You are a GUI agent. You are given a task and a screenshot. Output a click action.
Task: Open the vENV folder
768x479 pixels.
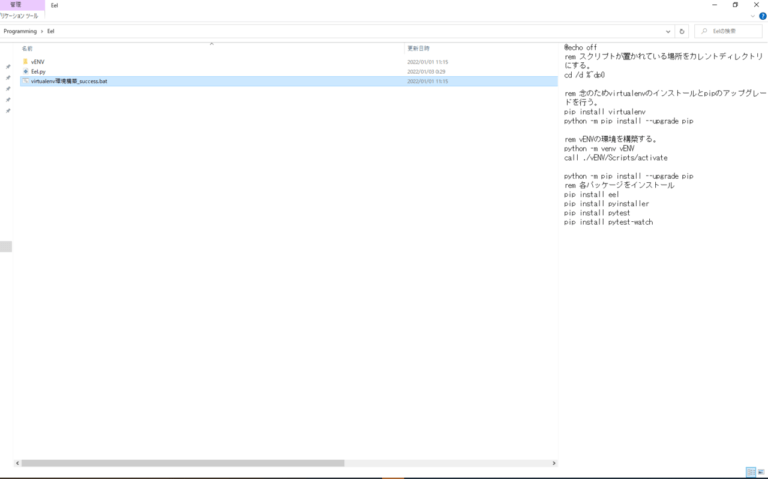[x=37, y=62]
